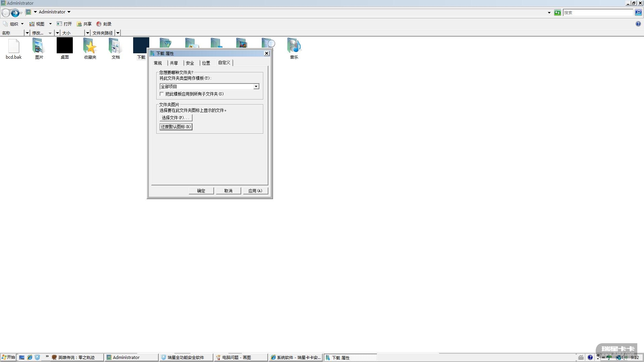Click the blue forward navigation arrow
This screenshot has height=362, width=644.
pyautogui.click(x=15, y=13)
